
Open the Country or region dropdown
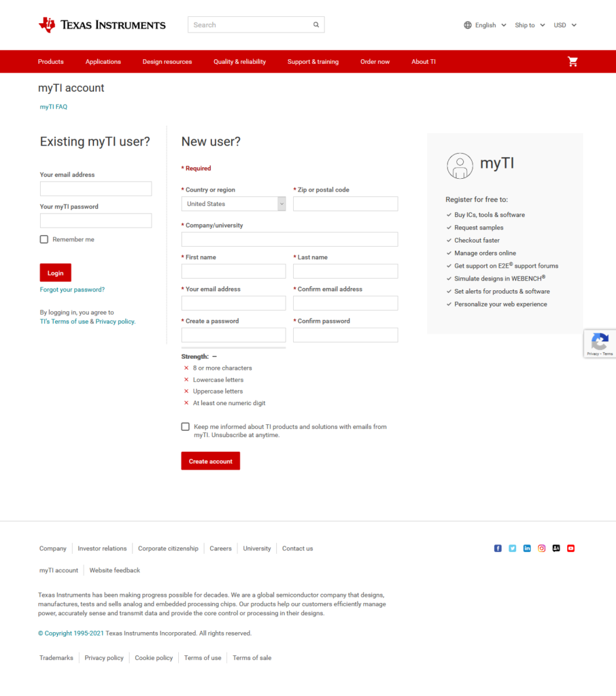point(233,204)
